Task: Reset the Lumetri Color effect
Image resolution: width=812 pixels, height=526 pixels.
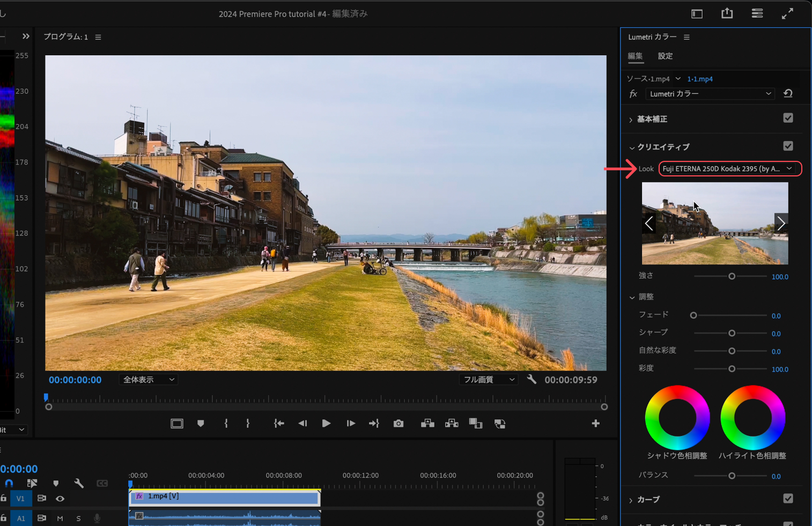Action: 788,94
